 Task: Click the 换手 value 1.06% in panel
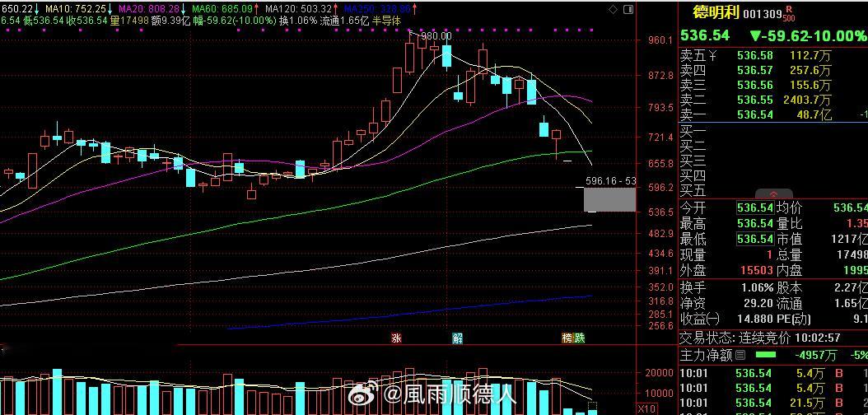point(758,287)
